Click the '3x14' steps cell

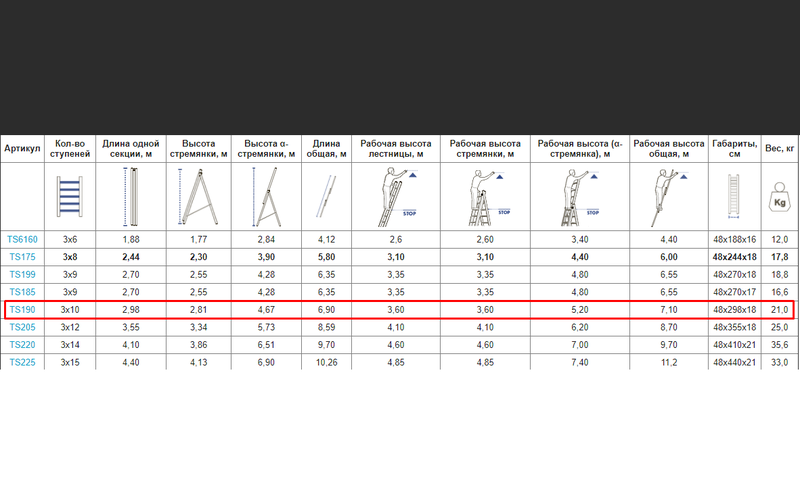click(x=70, y=345)
